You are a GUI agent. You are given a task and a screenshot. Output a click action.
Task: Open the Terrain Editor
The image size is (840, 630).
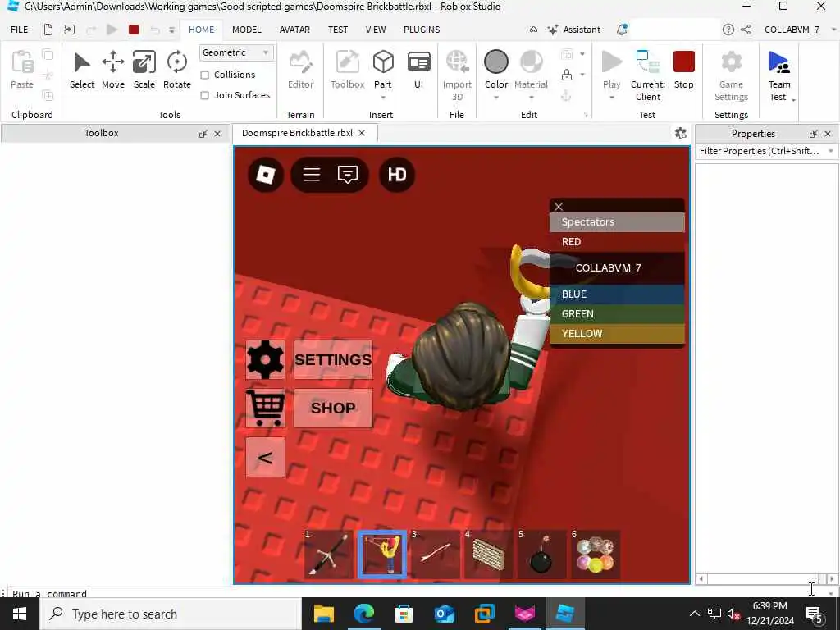[x=300, y=70]
